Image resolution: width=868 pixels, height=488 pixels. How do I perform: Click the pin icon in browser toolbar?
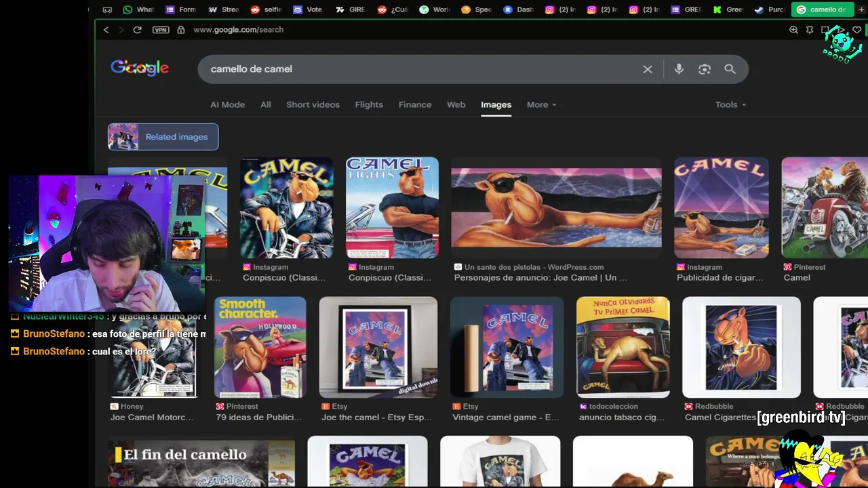click(x=810, y=30)
